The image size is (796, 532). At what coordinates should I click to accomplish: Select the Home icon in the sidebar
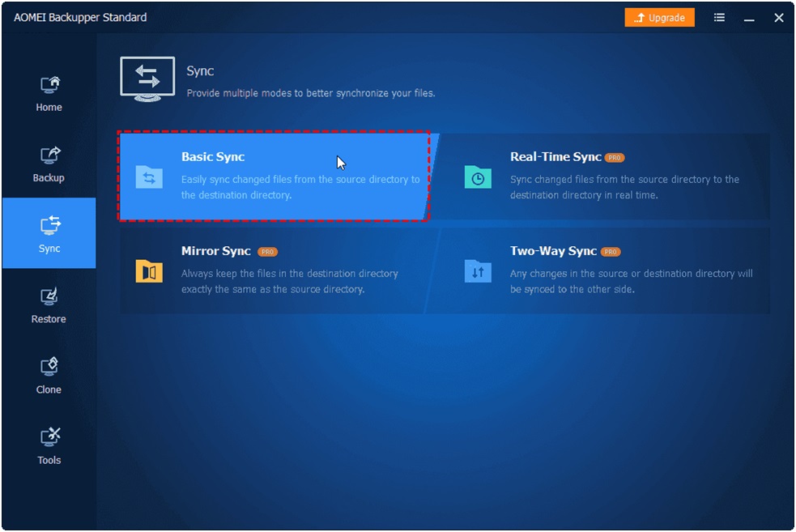pos(49,85)
